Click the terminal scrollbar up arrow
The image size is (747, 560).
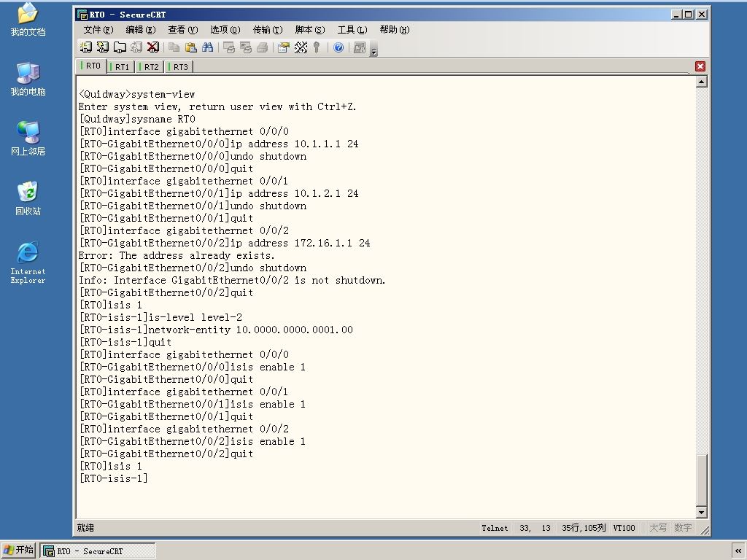[x=701, y=82]
